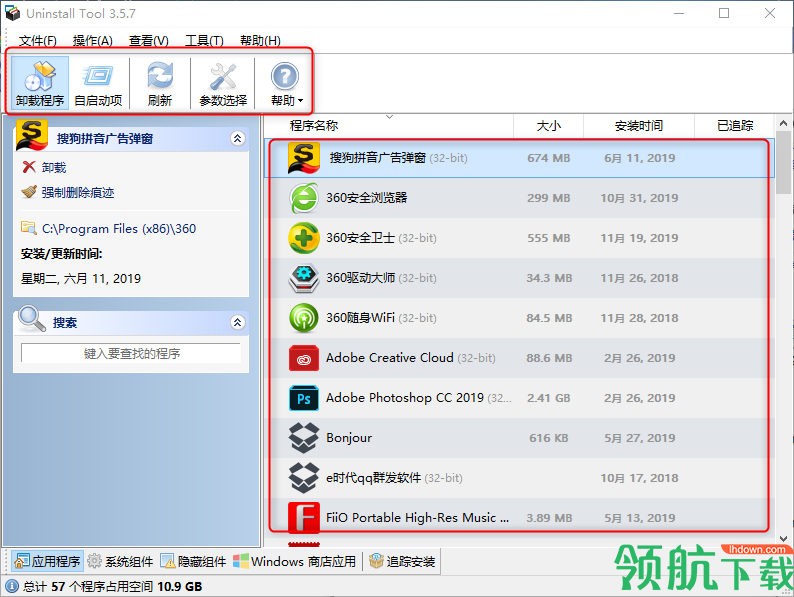Click the broom icon beside 强制删除痕迹

tap(29, 192)
